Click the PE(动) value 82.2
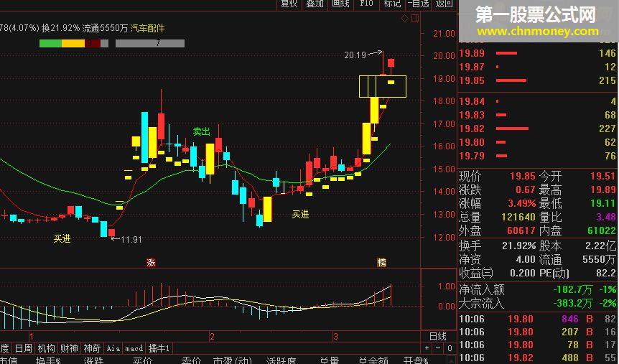 pyautogui.click(x=606, y=273)
